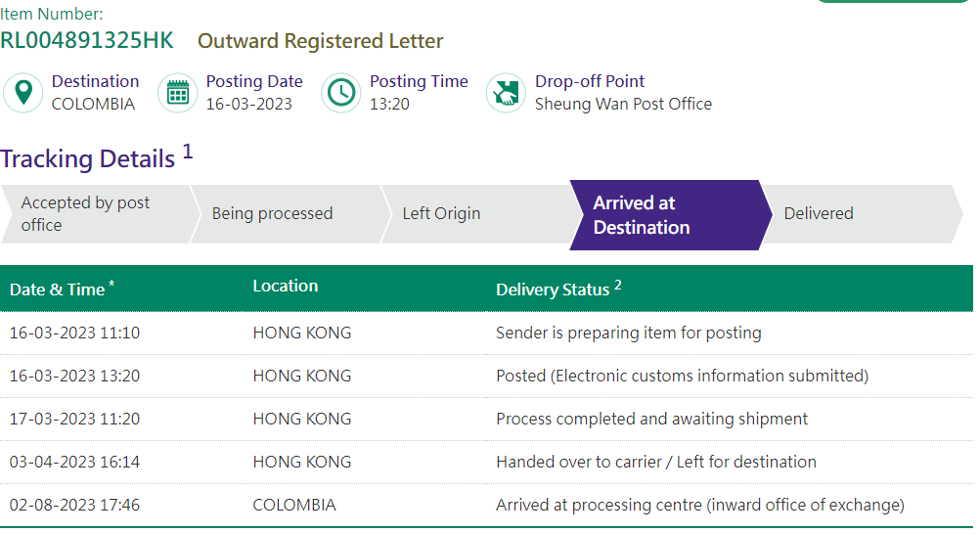This screenshot has width=980, height=534.
Task: Select the Left Origin step
Action: point(441,213)
